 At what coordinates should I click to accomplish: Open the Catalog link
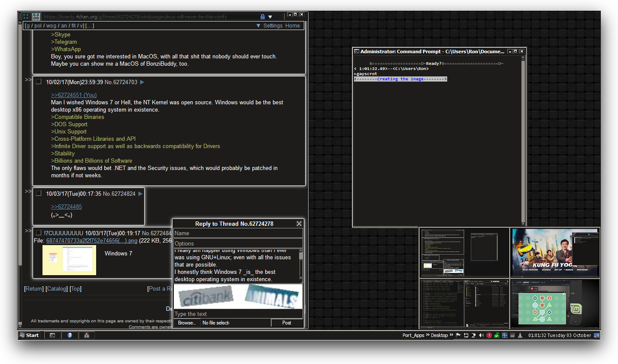pos(57,289)
